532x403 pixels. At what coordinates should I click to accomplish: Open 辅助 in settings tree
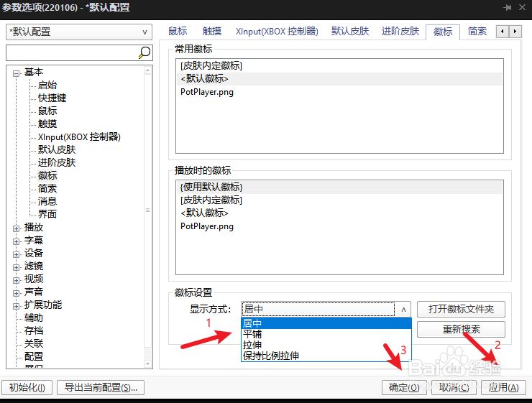tap(34, 318)
